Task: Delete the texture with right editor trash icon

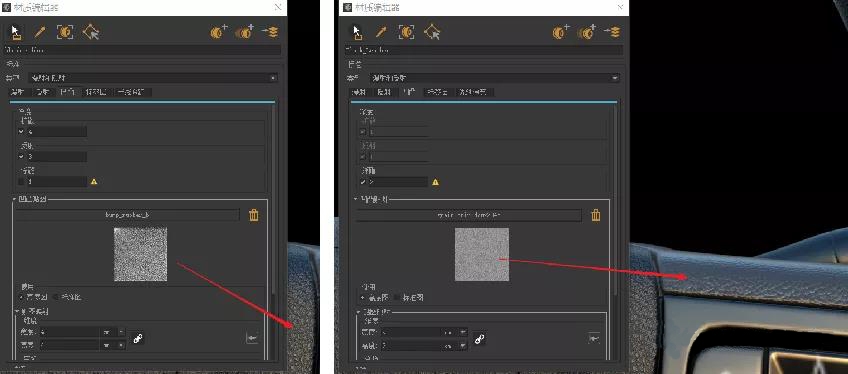Action: coord(595,215)
